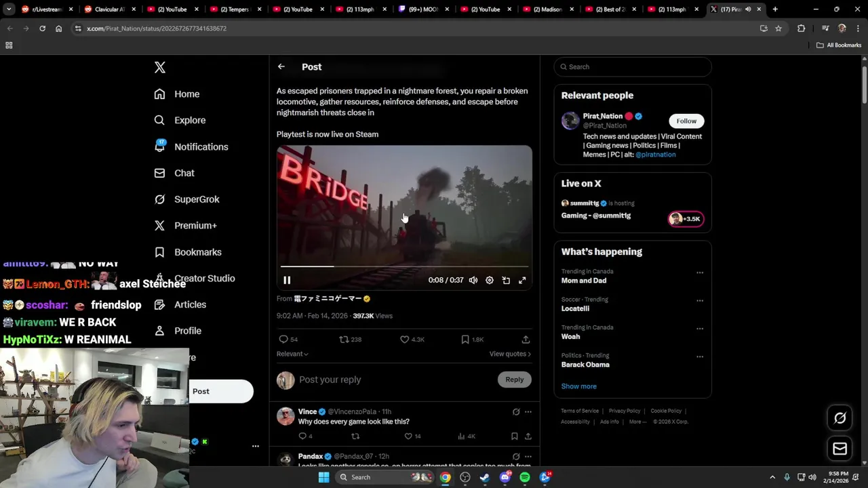Viewport: 868px width, 488px height.
Task: Open more options on Pandax's reply
Action: pyautogui.click(x=528, y=456)
